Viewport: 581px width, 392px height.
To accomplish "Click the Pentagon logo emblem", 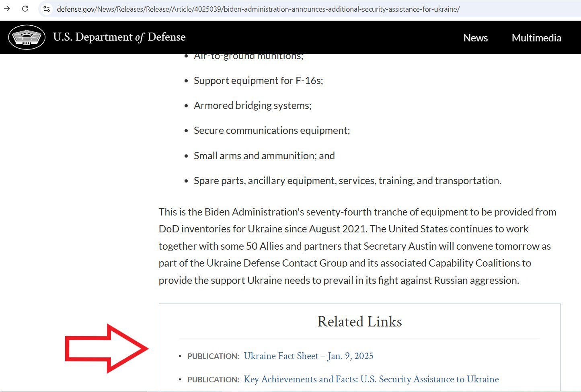I will click(x=27, y=37).
